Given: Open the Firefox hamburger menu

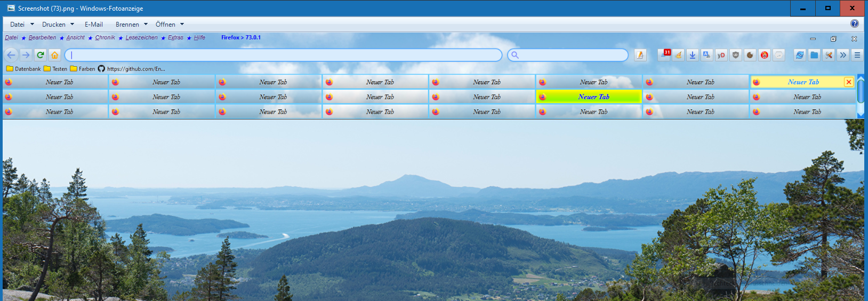Looking at the screenshot, I should coord(857,55).
